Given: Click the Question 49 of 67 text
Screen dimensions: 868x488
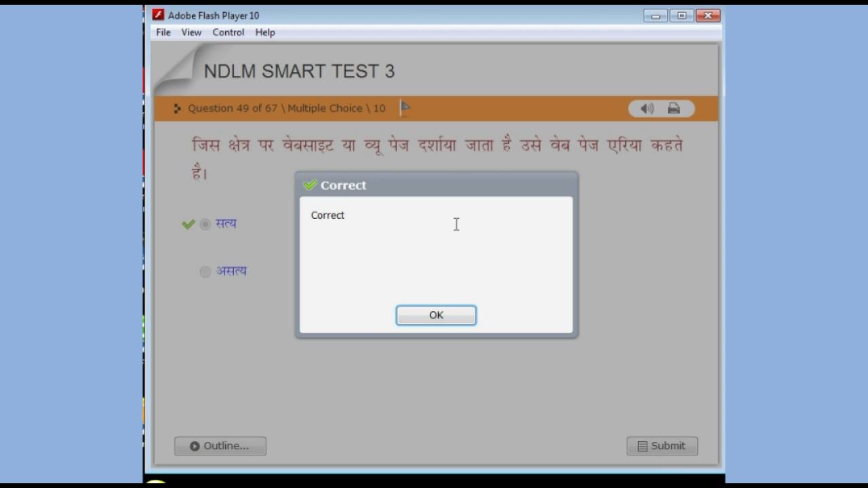Looking at the screenshot, I should point(233,108).
